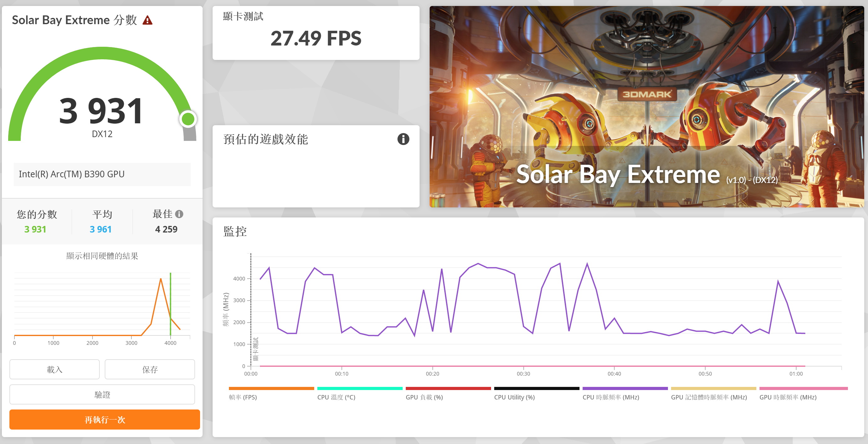Toggle the 幀率 (FPS) legend series
Viewport: 868px width, 444px height.
(243, 397)
